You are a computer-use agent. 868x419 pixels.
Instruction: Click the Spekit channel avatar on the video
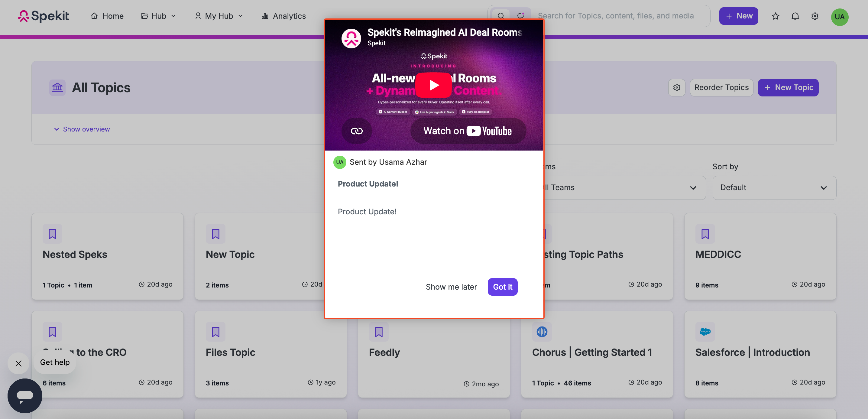351,38
